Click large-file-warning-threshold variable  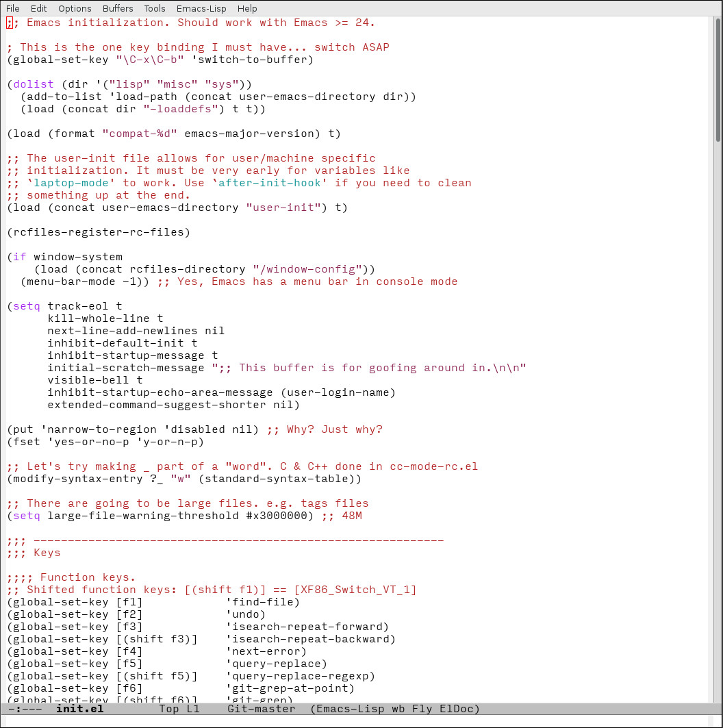(x=143, y=516)
